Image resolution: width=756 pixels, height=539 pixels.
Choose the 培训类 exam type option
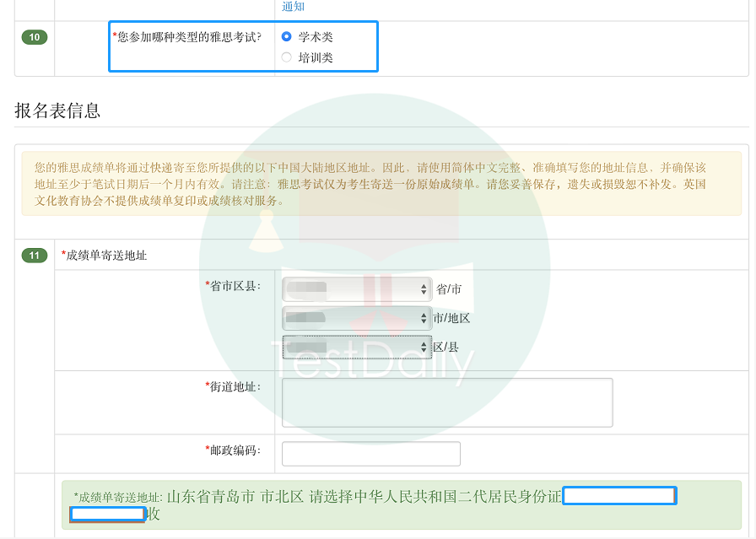pos(286,57)
